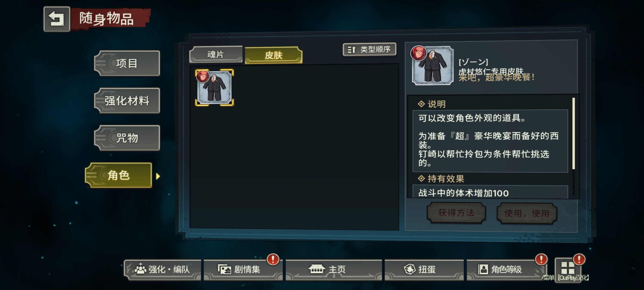
Task: Open the 类型顺序 sort order selector
Action: pos(369,49)
